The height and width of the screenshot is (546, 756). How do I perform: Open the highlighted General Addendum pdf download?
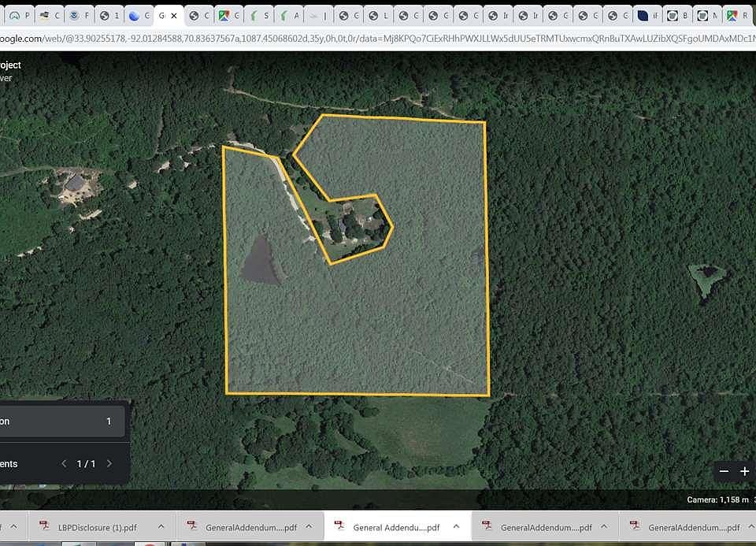pos(395,527)
